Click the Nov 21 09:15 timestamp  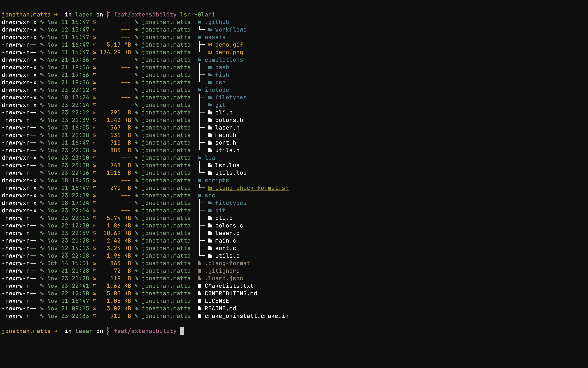click(68, 308)
